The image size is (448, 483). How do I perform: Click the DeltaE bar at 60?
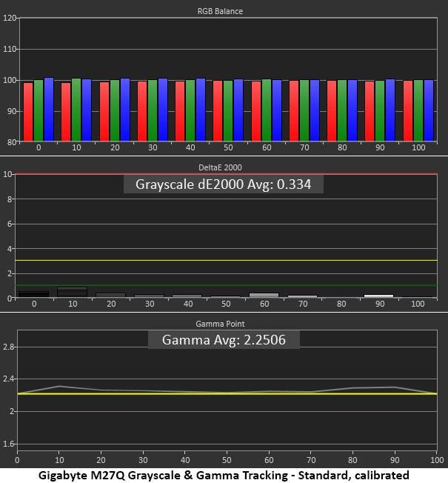[x=264, y=295]
